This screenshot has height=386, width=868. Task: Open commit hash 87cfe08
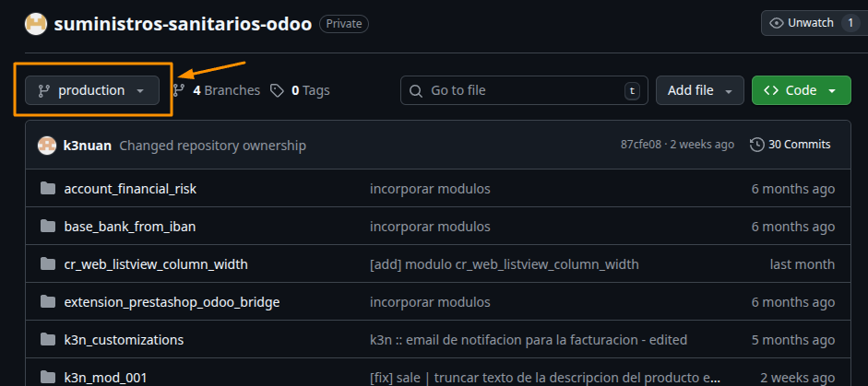(642, 145)
